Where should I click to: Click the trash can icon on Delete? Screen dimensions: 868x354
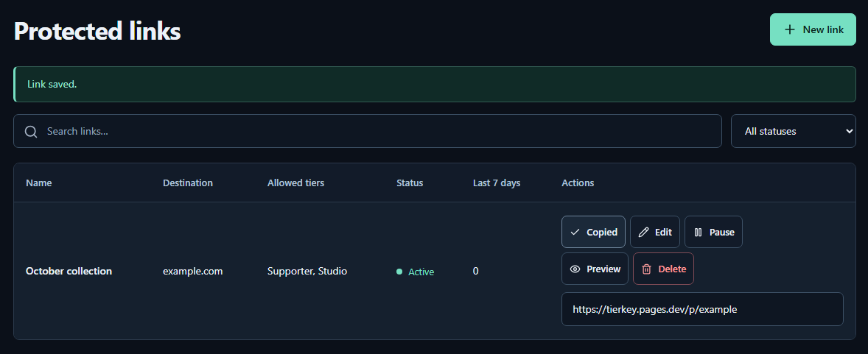click(x=646, y=269)
